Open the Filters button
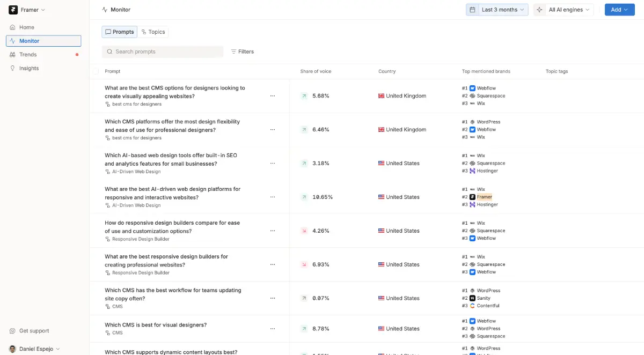The width and height of the screenshot is (644, 355). pos(243,51)
